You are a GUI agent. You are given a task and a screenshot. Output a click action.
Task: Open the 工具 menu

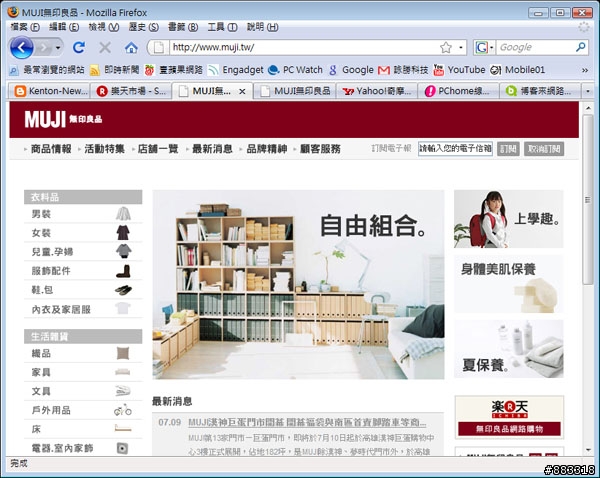click(222, 27)
